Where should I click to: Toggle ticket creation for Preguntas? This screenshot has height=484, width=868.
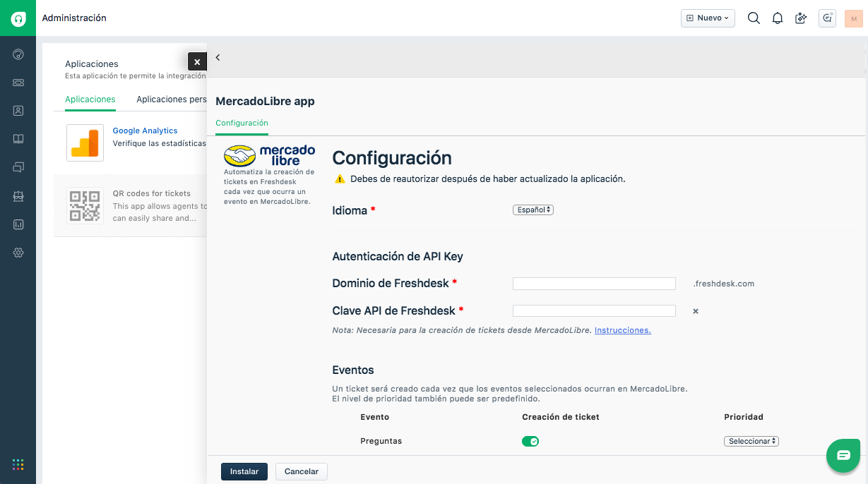530,442
